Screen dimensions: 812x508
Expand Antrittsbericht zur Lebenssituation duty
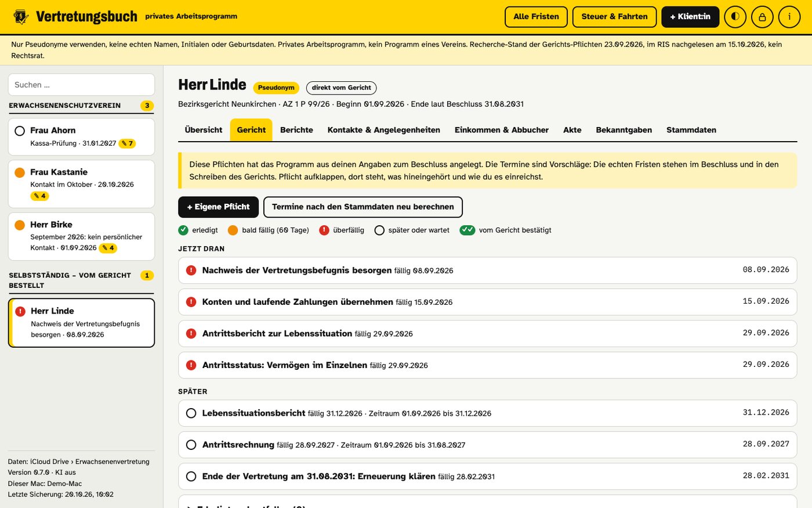tap(487, 333)
